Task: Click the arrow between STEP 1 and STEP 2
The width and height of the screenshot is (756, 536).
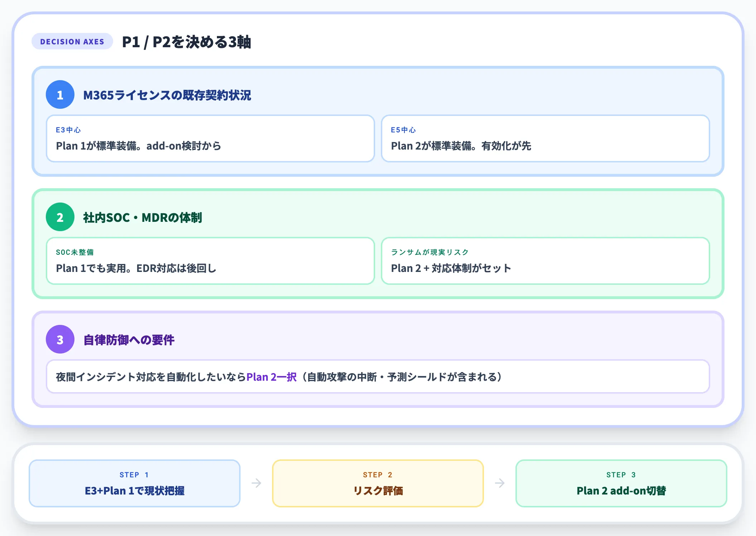Action: point(256,483)
